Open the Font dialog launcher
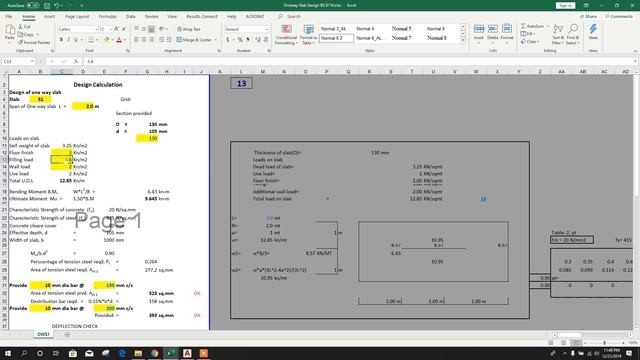The width and height of the screenshot is (640, 360). pyautogui.click(x=128, y=51)
